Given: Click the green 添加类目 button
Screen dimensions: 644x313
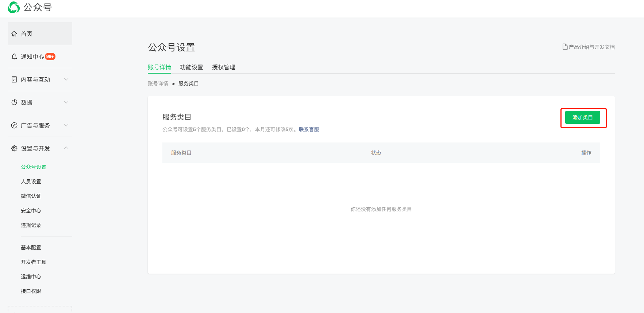Looking at the screenshot, I should point(583,117).
